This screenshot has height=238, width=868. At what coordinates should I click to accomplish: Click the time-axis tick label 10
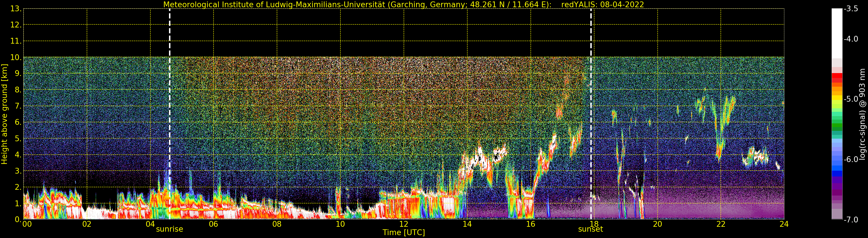click(x=340, y=224)
